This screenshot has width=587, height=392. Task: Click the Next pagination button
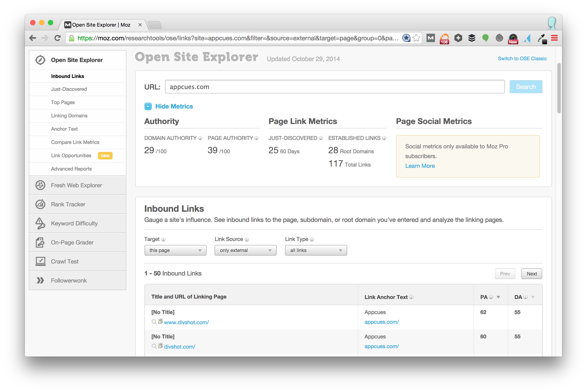(x=532, y=274)
